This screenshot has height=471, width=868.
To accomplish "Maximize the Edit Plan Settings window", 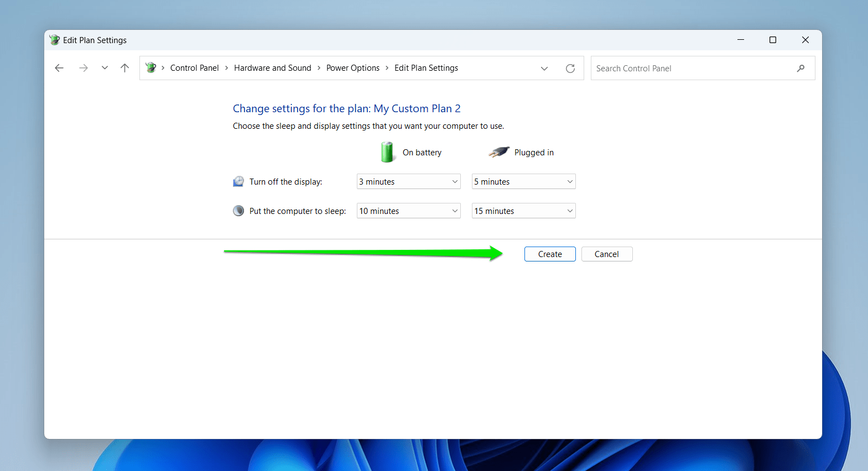I will [773, 40].
